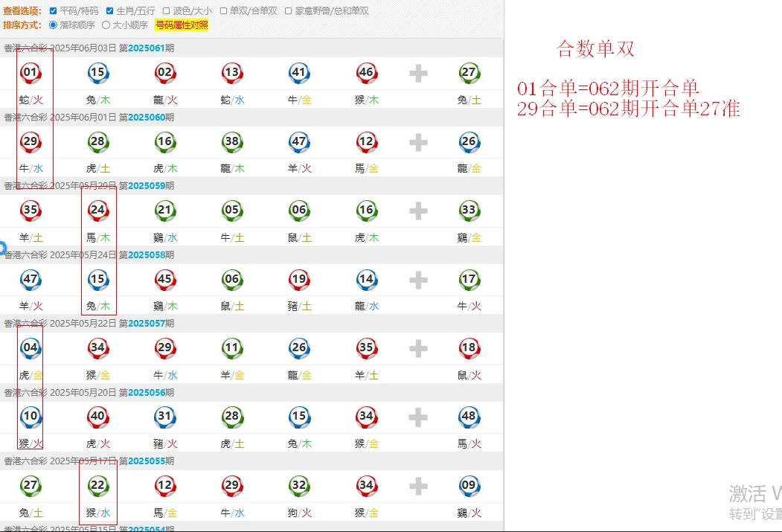Select 落球顺序 sort order radio

53,25
